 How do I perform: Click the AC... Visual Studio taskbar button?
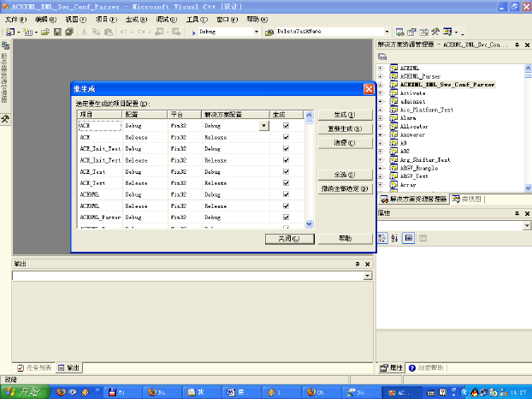point(402,392)
